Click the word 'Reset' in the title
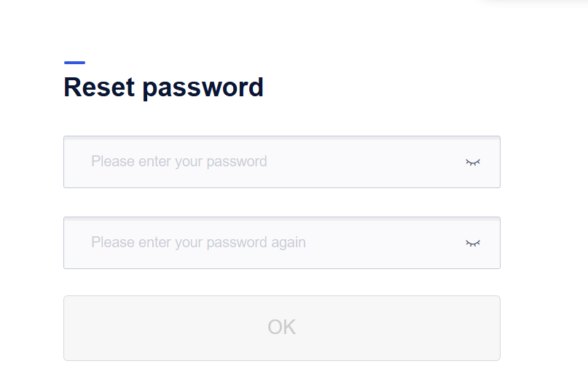Screen dimensions: 588x388 click(x=99, y=87)
